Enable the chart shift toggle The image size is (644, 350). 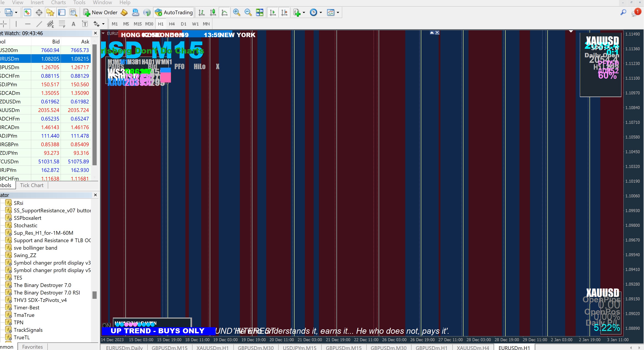pyautogui.click(x=284, y=12)
